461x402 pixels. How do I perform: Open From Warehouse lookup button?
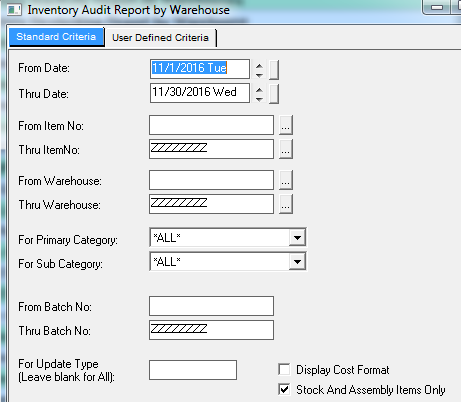point(286,180)
